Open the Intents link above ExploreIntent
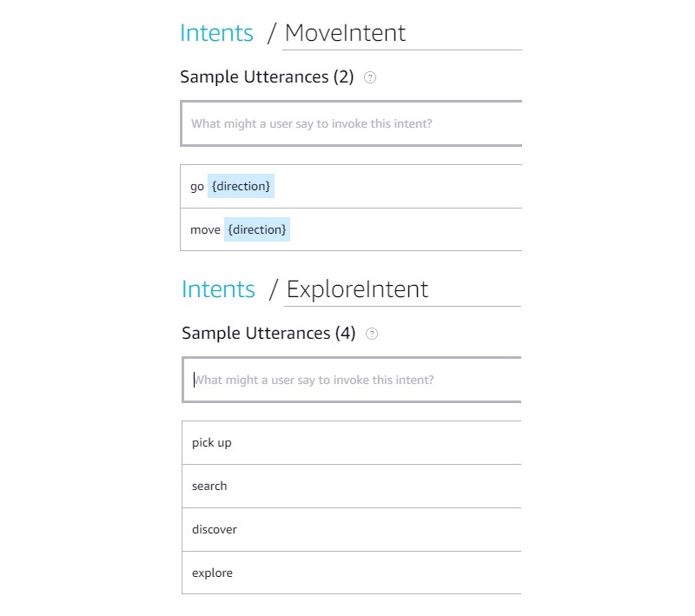 click(x=218, y=289)
